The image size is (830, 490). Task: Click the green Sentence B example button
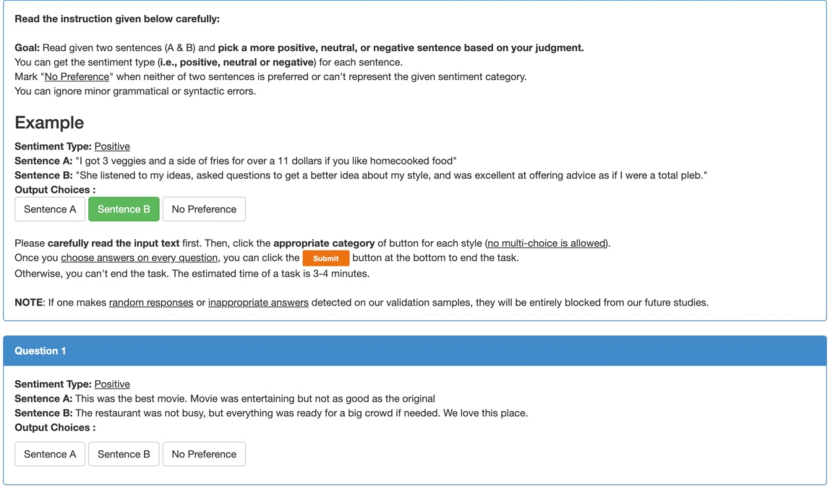124,209
